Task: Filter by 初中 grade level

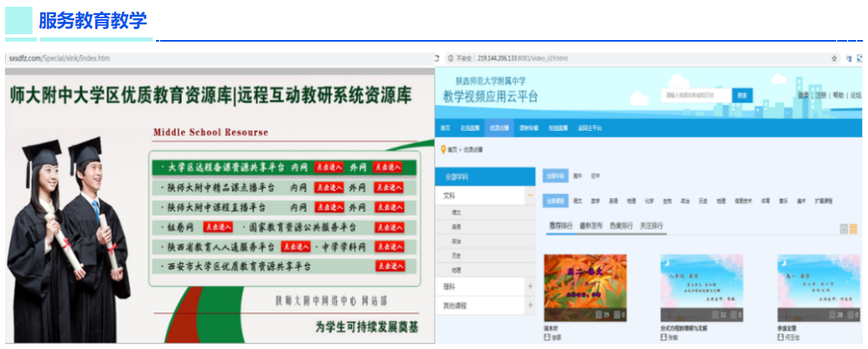Action: coord(595,177)
